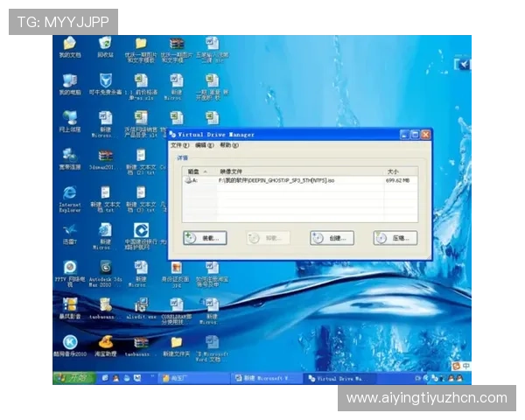525x420 pixels.
Task: Select the 我的文档 desktop icon
Action: point(69,44)
